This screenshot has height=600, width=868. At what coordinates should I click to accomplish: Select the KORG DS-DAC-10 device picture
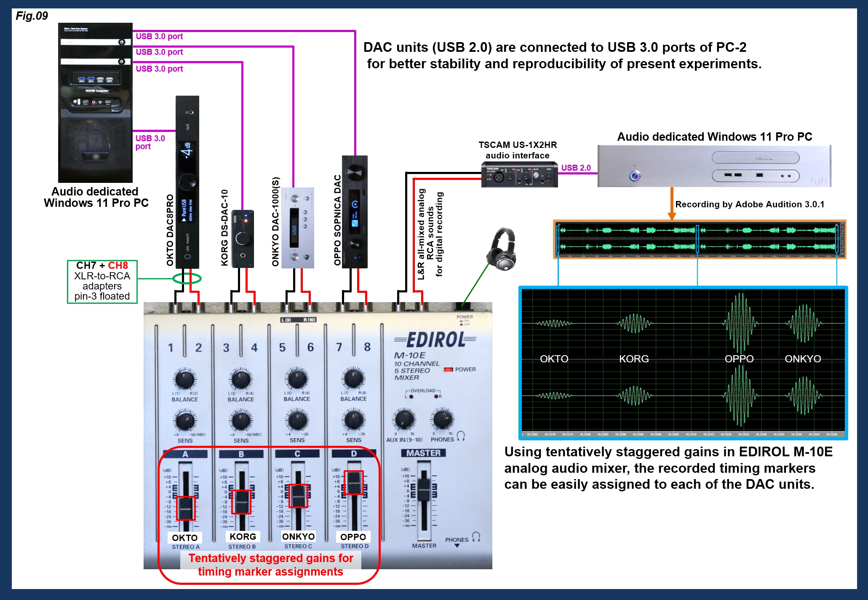tap(243, 238)
